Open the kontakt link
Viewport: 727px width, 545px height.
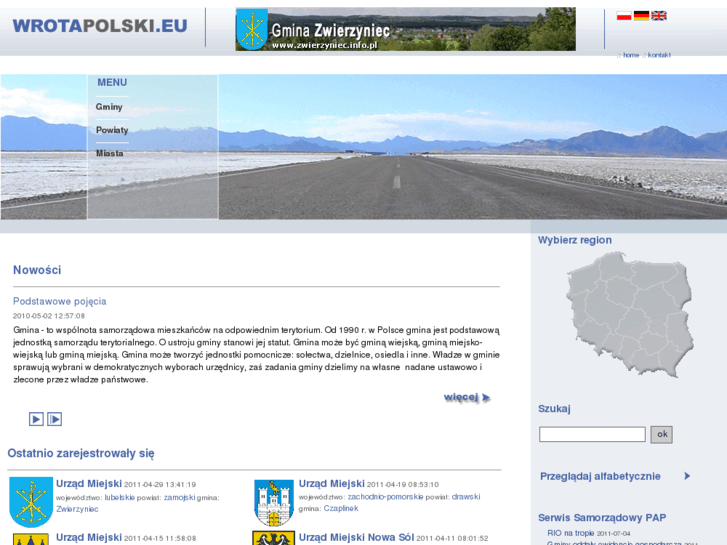pos(659,55)
